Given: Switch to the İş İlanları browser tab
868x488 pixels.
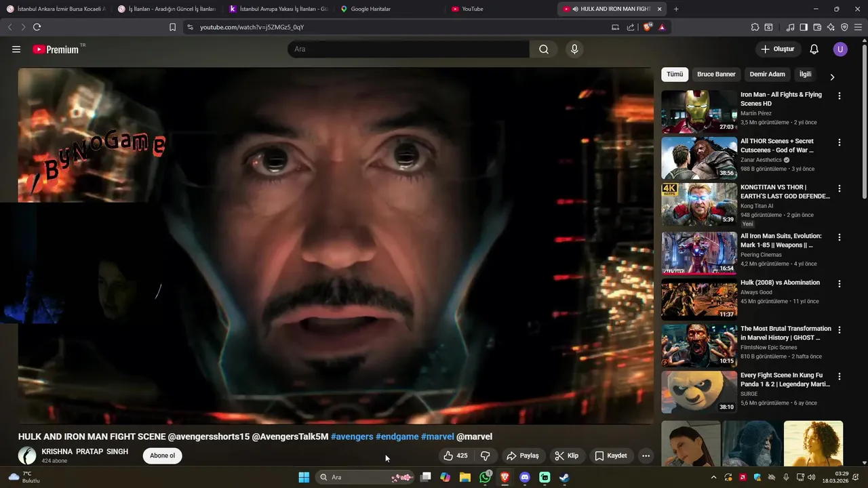Looking at the screenshot, I should click(x=167, y=9).
